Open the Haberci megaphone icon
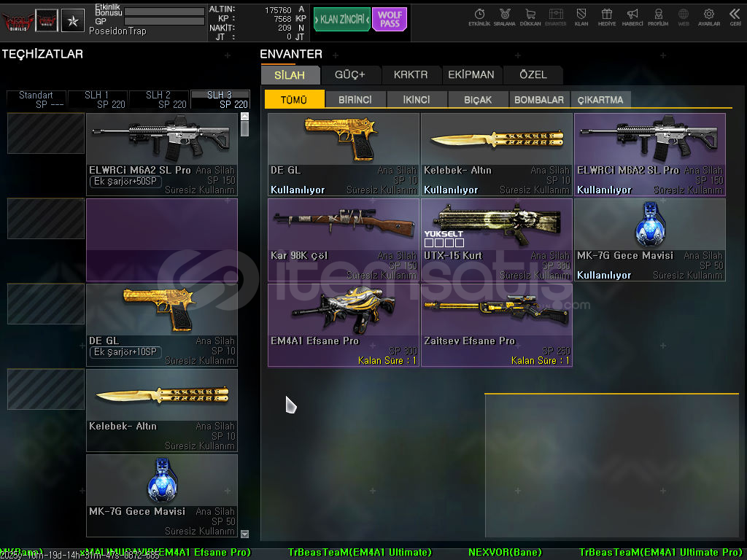747x560 pixels. (632, 17)
